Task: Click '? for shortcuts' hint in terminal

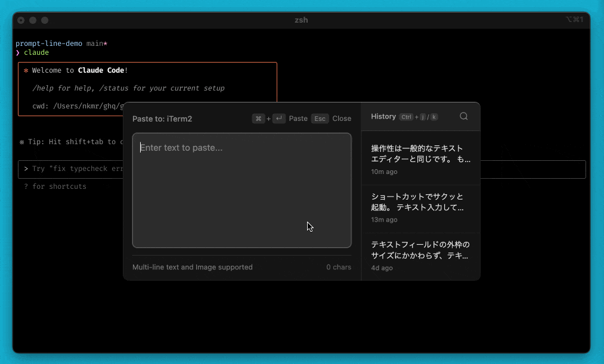Action: [x=55, y=186]
